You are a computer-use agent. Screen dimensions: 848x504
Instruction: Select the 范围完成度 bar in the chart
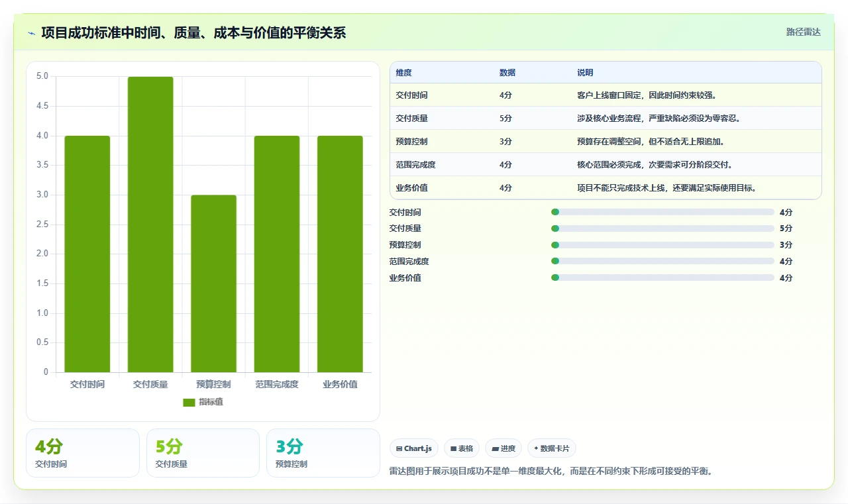277,254
